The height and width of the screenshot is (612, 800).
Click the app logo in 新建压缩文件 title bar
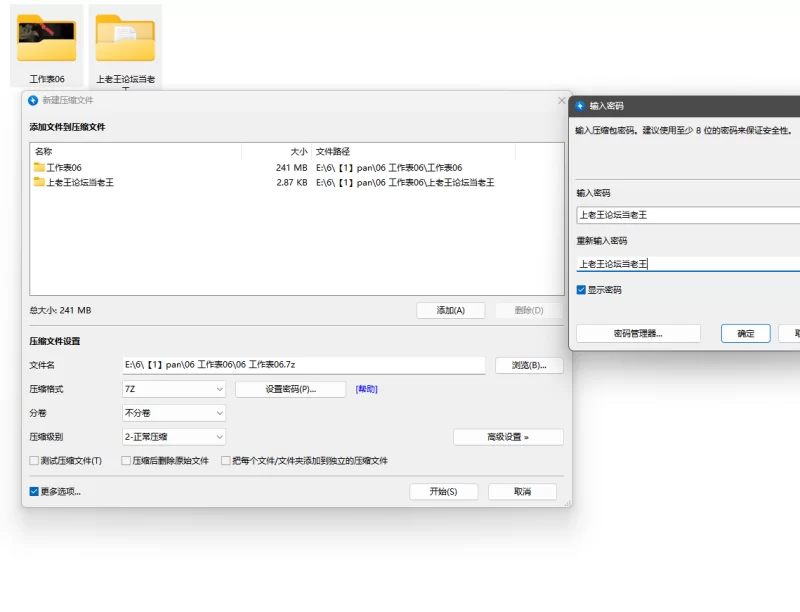click(33, 100)
